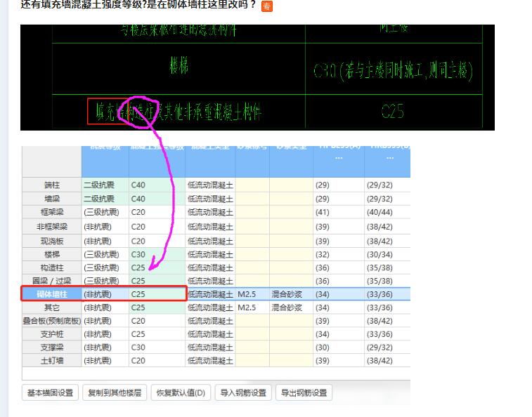The image size is (532, 417).
Task: Click the C30 grade cell for 楼梯
Action: coord(157,254)
